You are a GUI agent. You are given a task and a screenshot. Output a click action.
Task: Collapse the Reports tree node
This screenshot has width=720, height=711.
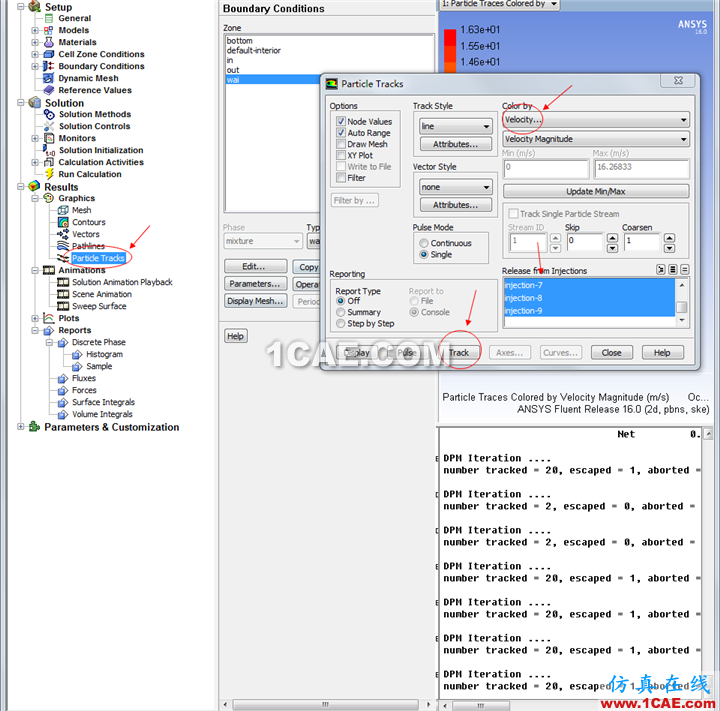35,330
